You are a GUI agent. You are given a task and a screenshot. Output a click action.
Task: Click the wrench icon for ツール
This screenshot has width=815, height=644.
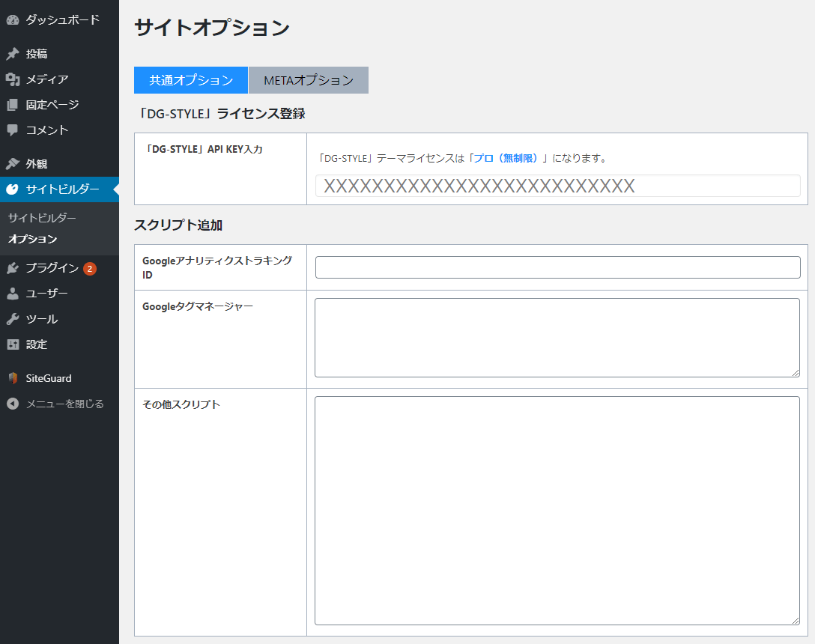point(13,319)
